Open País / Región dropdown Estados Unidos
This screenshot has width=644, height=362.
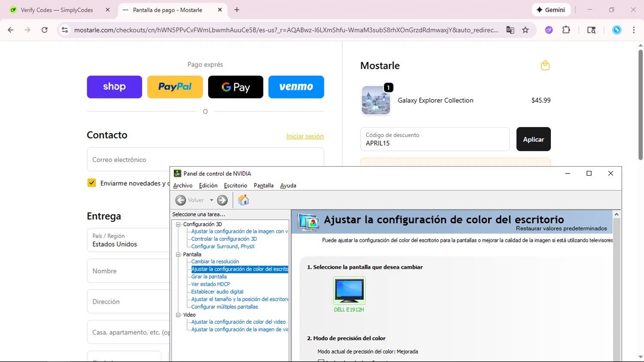[x=128, y=240]
